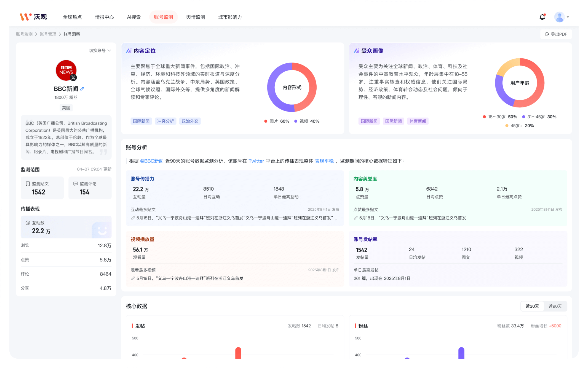The image size is (588, 368).
Task: Click the 监测评论 154 card
Action: click(90, 188)
